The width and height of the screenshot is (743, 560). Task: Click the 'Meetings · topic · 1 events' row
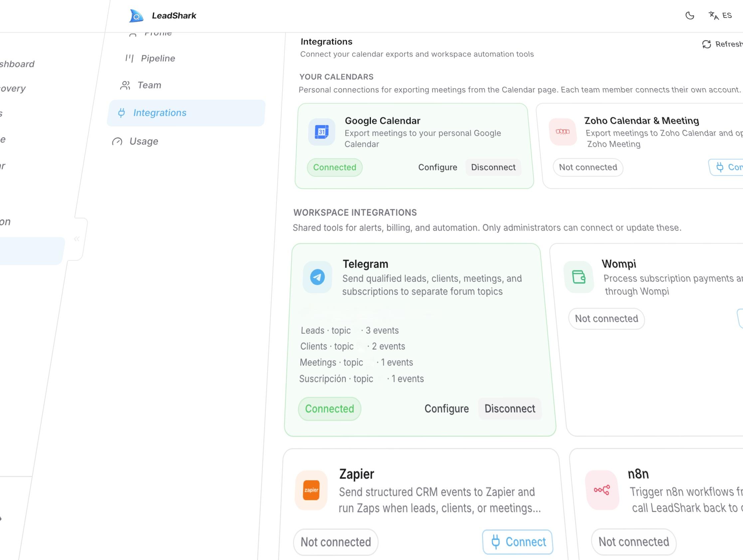click(x=356, y=362)
